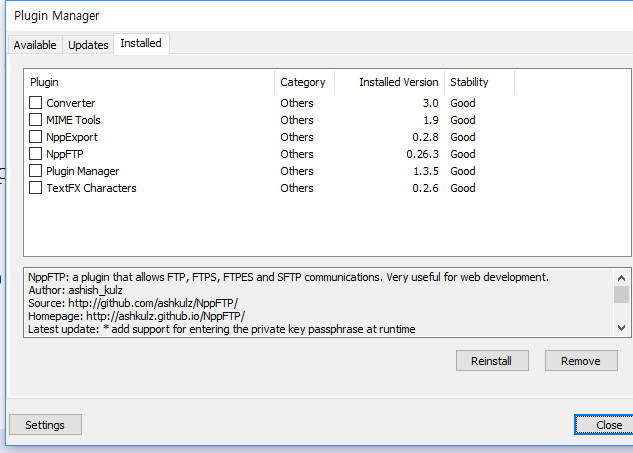The height and width of the screenshot is (453, 633).
Task: Select the NppFTP plugin name
Action: point(65,154)
